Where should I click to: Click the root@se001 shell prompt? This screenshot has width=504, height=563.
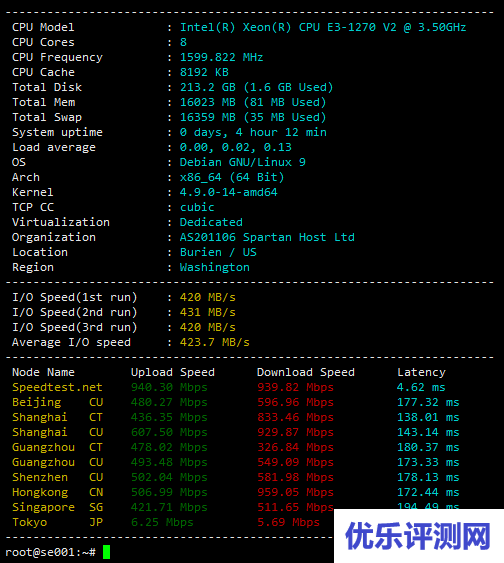[x=51, y=552]
